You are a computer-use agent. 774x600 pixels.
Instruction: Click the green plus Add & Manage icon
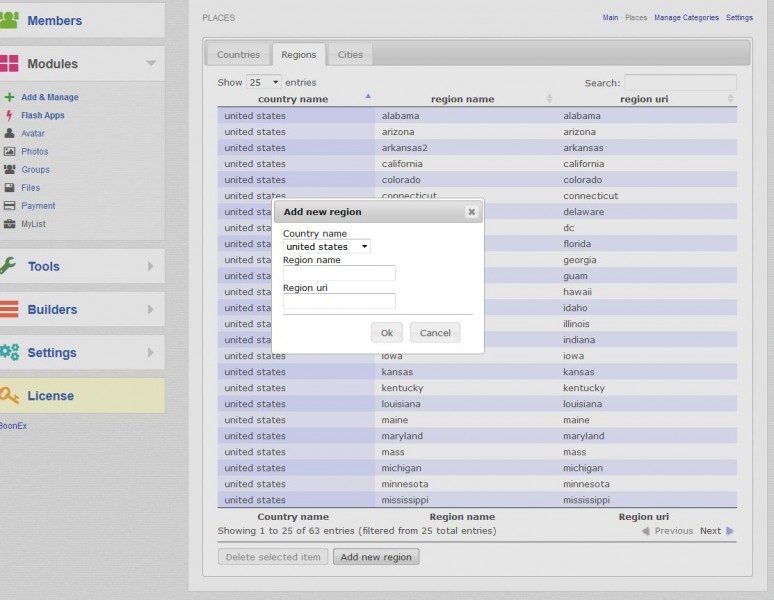(9, 97)
